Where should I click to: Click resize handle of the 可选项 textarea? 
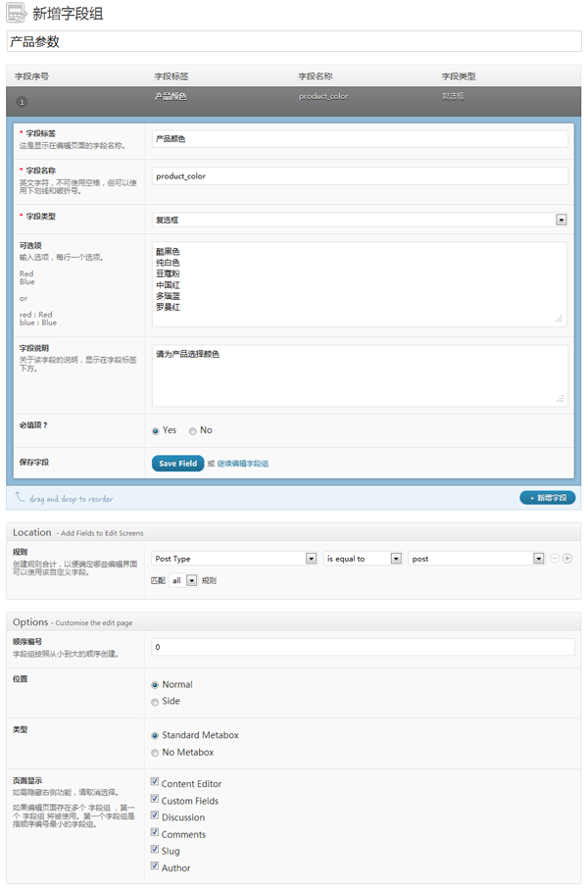(561, 319)
